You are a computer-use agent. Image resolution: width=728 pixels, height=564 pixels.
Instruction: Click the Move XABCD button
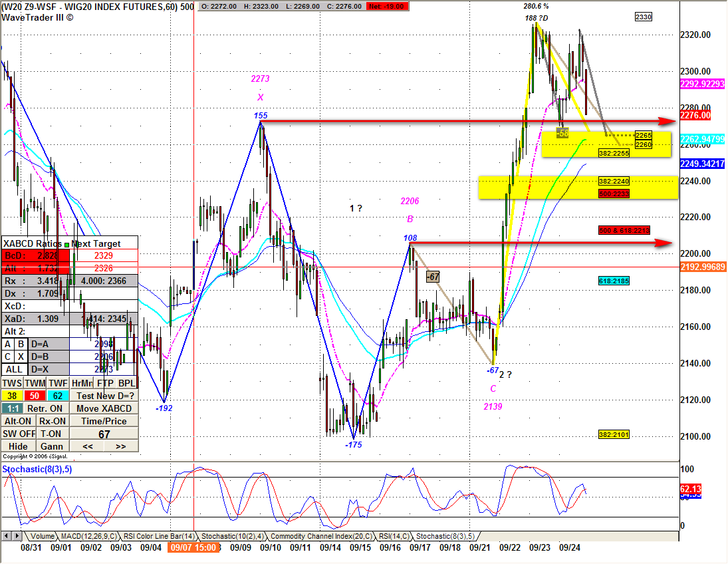104,409
